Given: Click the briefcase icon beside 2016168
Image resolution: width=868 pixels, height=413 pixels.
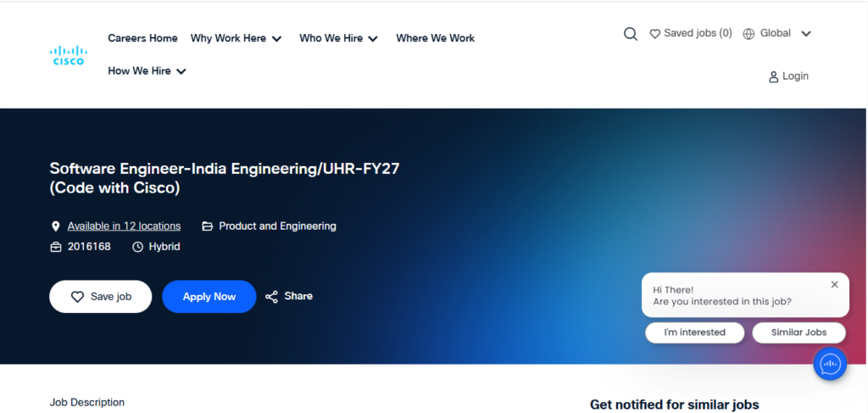Looking at the screenshot, I should (x=56, y=247).
